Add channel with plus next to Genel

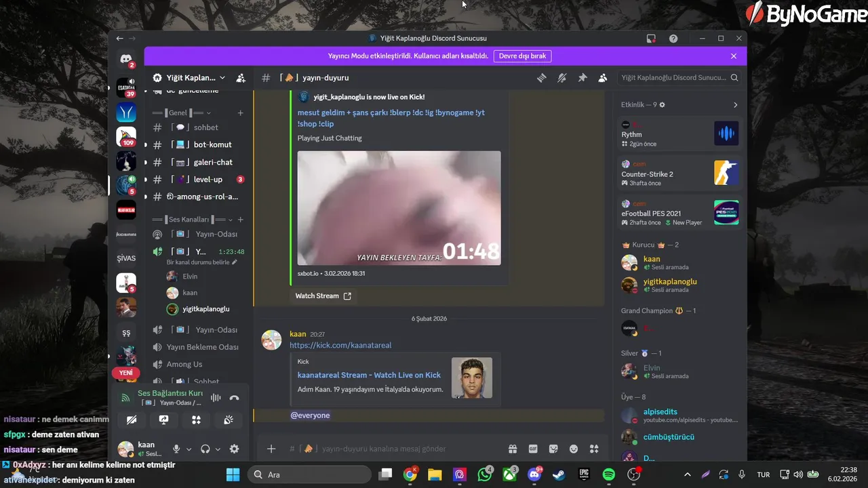[240, 113]
